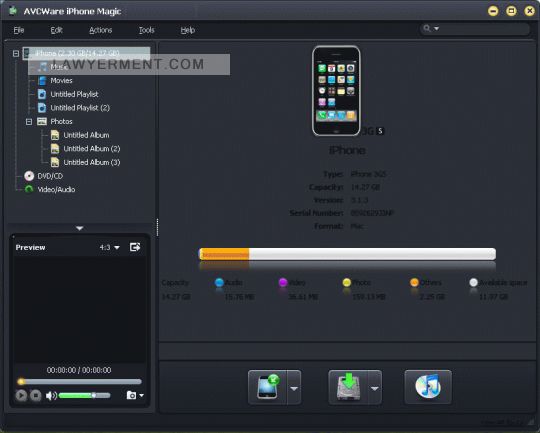
Task: Select Untitled Album (3)
Action: click(x=92, y=162)
